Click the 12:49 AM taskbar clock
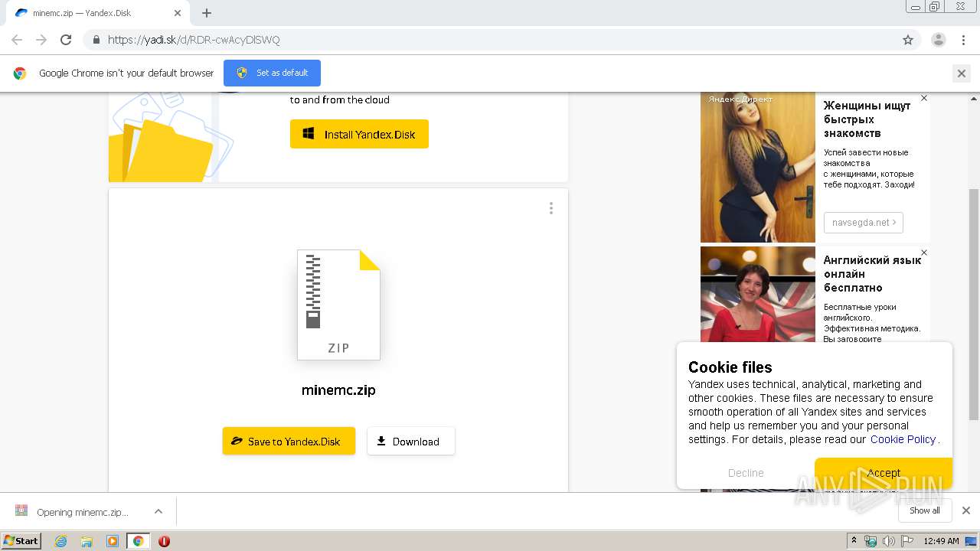This screenshot has width=980, height=551. coord(941,541)
